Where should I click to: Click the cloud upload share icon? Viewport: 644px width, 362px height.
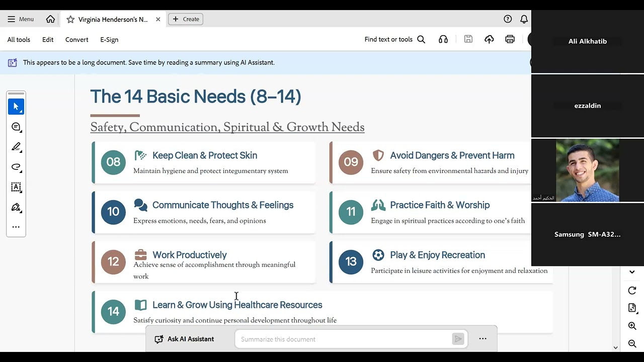[489, 39]
